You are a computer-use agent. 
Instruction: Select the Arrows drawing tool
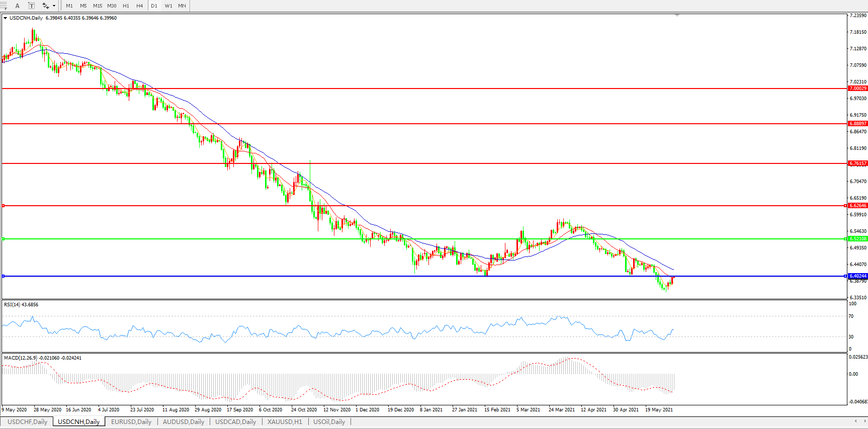click(45, 6)
